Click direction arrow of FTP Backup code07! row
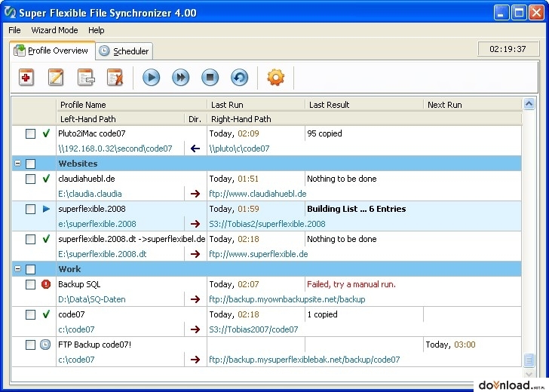Viewport: 549px width, 392px height. click(x=195, y=360)
